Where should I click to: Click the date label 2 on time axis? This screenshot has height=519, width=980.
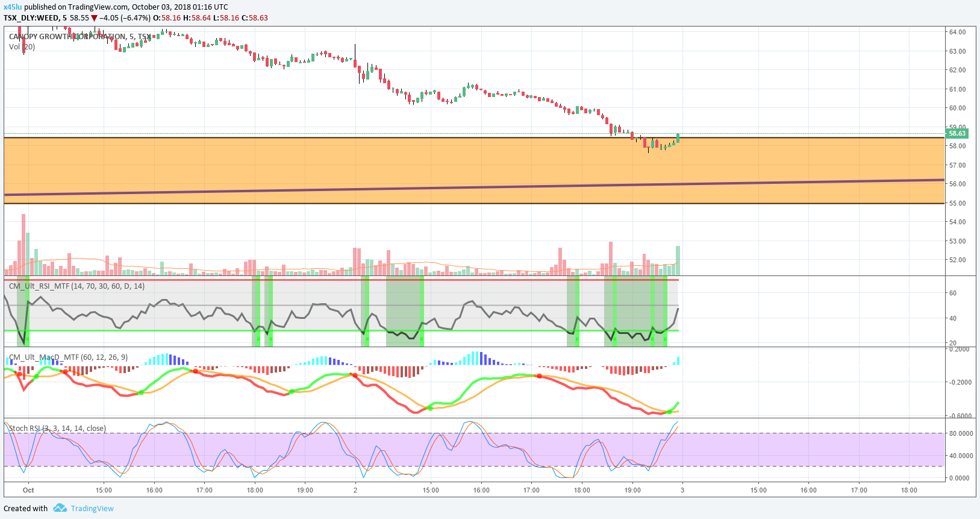(355, 490)
